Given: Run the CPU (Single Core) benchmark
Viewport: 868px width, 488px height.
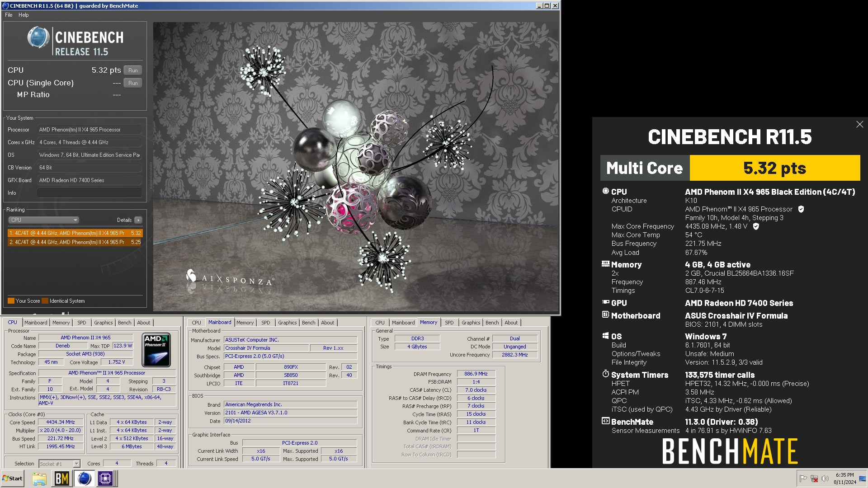Looking at the screenshot, I should pos(133,83).
